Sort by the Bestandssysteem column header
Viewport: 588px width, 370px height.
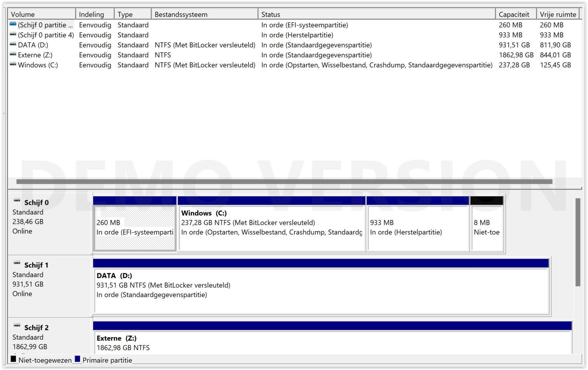pos(205,14)
